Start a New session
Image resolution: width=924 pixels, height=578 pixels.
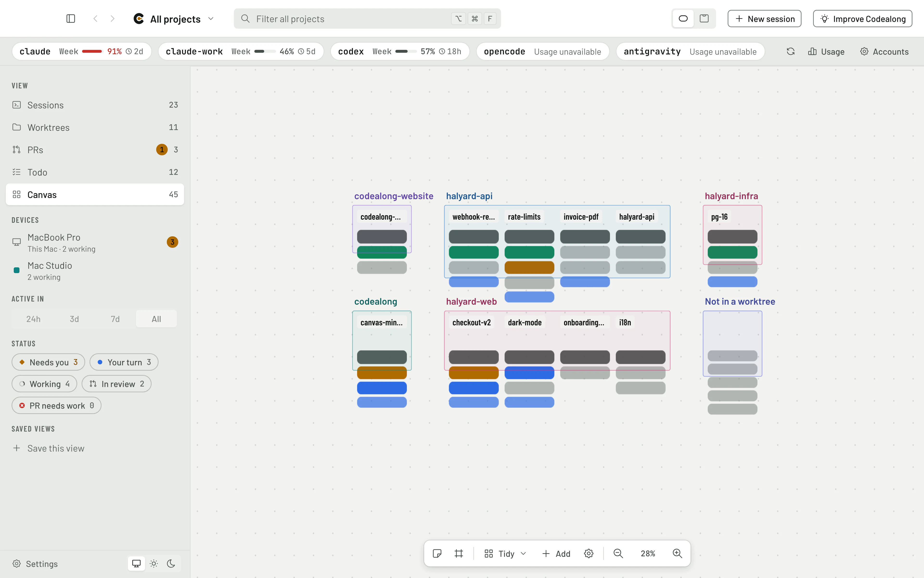(764, 19)
